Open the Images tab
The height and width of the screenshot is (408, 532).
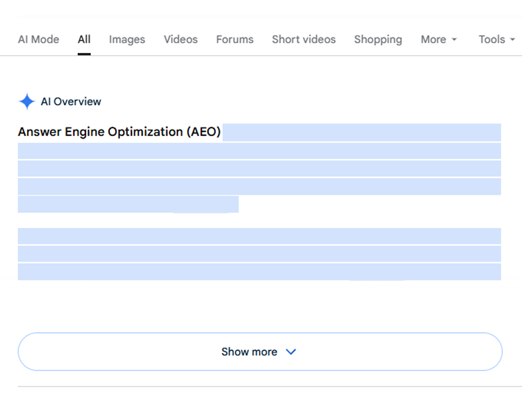click(x=127, y=40)
